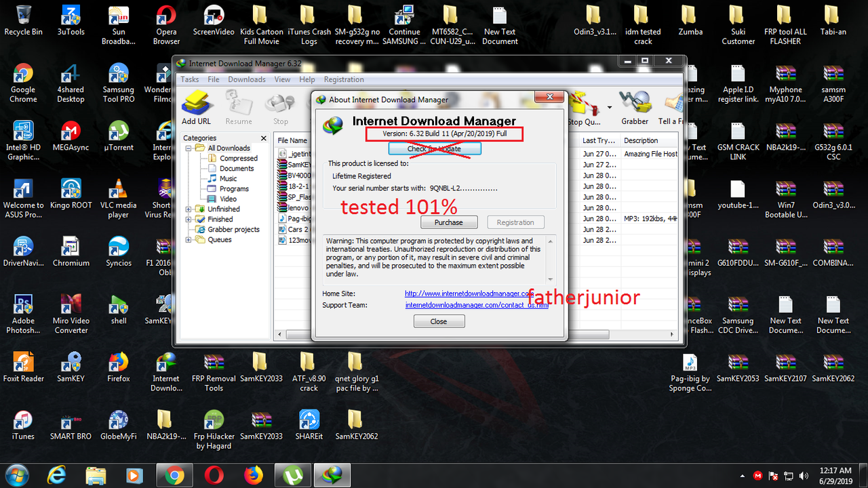Open Internet Explorer from the taskbar
This screenshot has height=488, width=868.
point(57,476)
